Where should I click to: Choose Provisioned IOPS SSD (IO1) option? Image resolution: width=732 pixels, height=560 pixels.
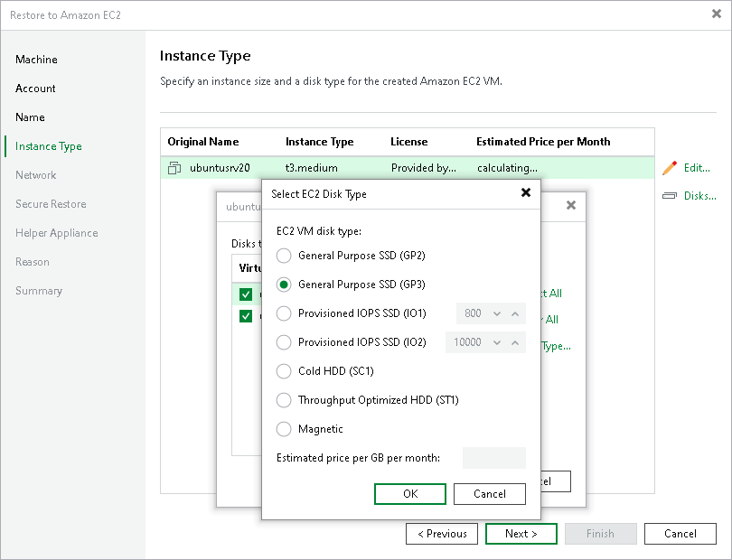pyautogui.click(x=284, y=313)
